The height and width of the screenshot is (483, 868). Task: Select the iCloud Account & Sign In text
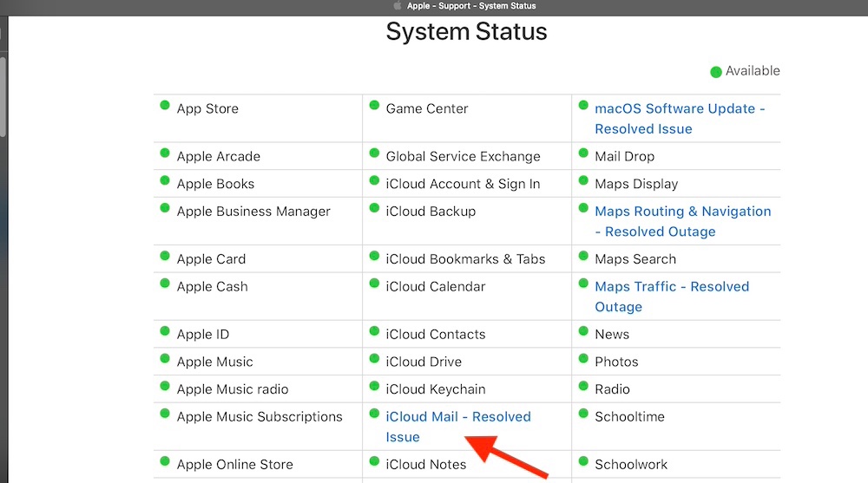pos(463,184)
